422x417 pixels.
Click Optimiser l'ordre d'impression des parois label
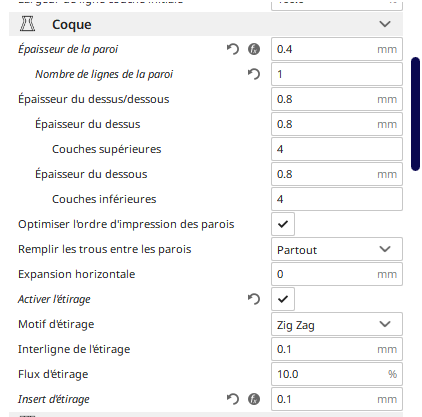(126, 224)
